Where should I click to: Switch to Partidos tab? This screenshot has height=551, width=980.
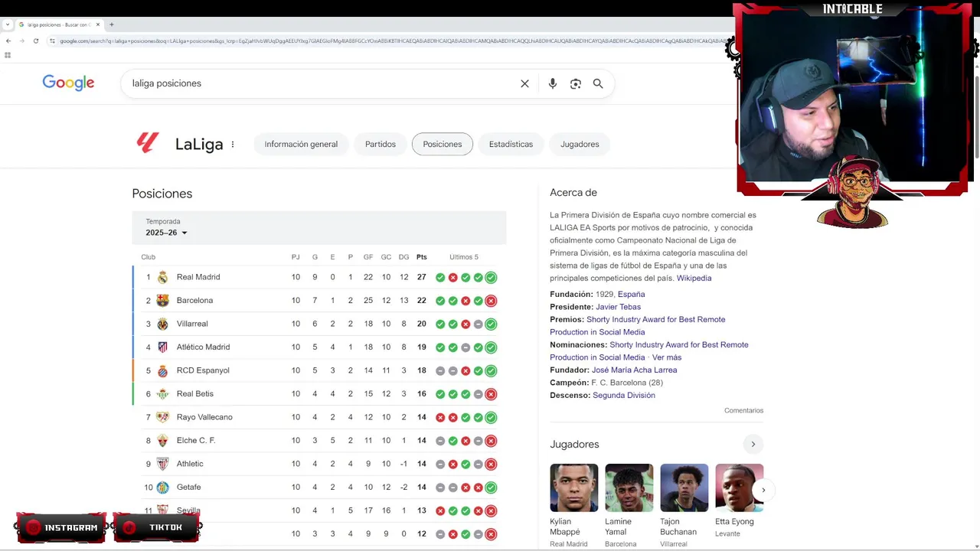click(x=381, y=144)
